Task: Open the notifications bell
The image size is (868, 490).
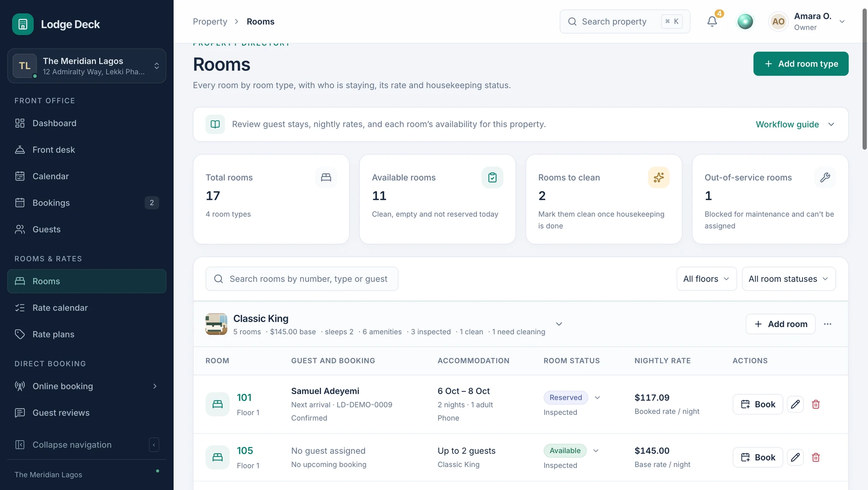Action: click(x=712, y=21)
